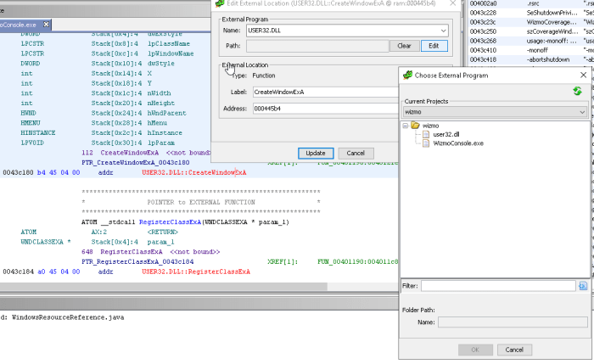Click the RegisterClassExA function signature name
Screen dimensions: 594x364
170,222
